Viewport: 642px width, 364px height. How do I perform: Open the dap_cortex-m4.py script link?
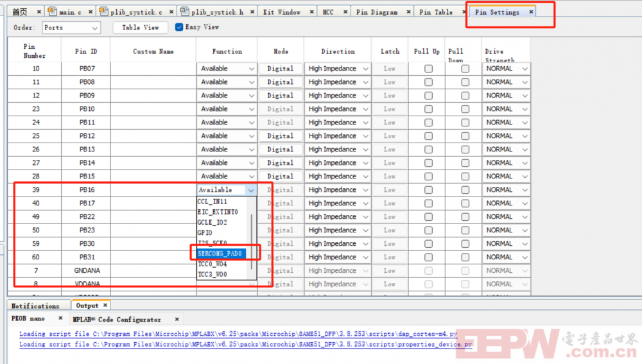pyautogui.click(x=238, y=334)
